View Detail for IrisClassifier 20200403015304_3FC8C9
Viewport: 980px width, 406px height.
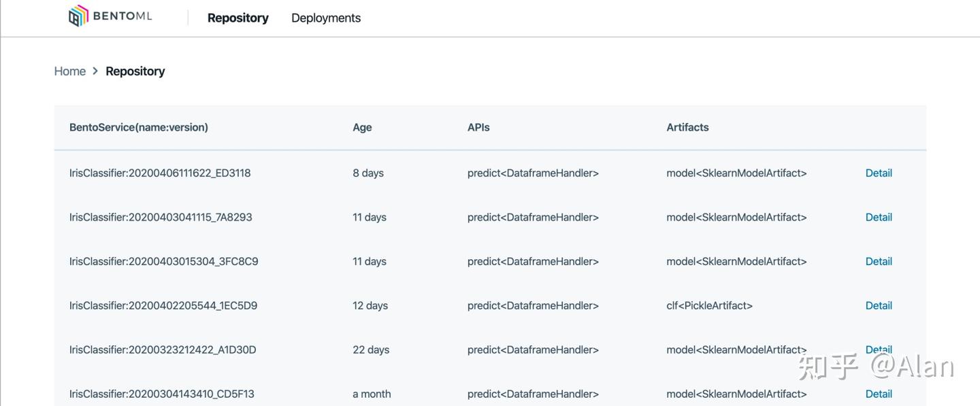point(878,262)
